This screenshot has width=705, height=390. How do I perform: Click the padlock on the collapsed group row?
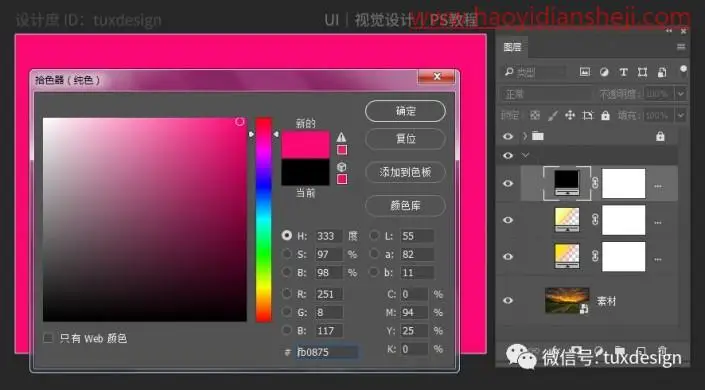click(660, 136)
